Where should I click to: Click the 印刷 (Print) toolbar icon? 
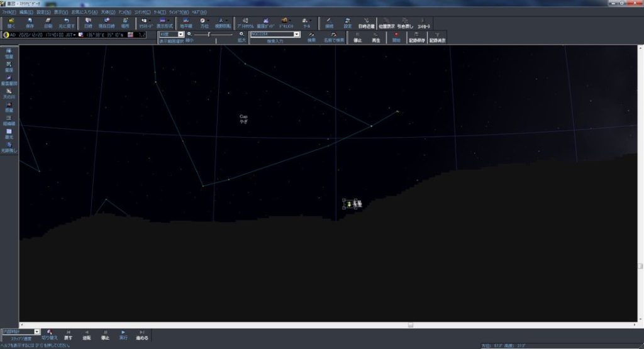click(48, 23)
